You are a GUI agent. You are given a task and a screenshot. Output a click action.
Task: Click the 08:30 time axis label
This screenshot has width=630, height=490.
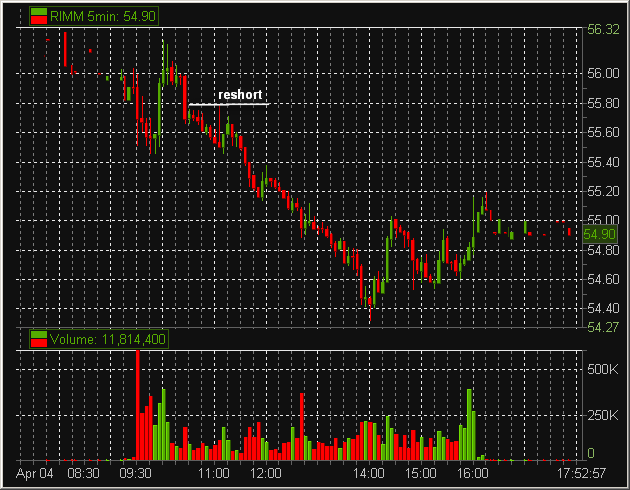84,473
